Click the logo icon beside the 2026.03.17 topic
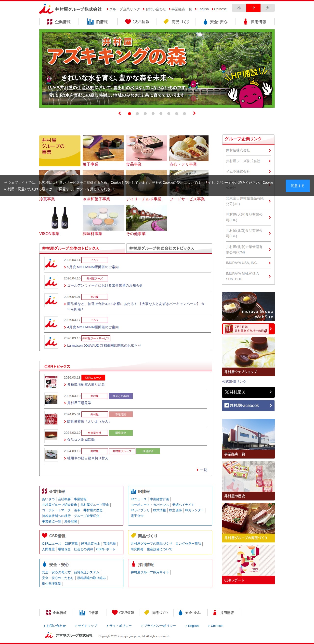314x644 pixels. [51, 324]
